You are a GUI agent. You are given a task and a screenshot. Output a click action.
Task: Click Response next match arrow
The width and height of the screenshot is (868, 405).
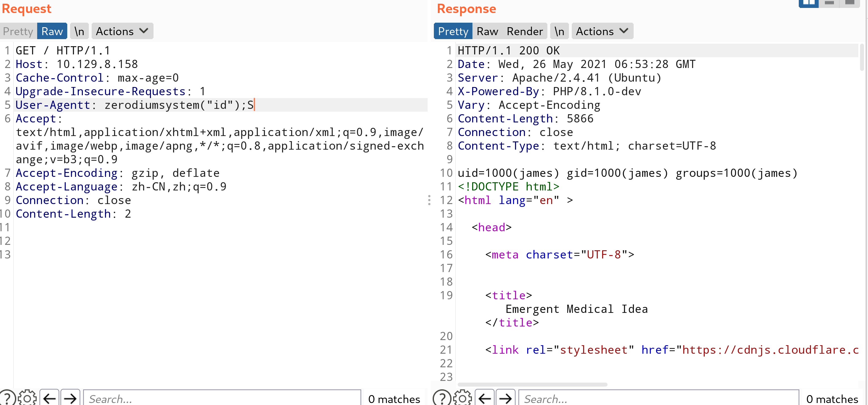[505, 398]
